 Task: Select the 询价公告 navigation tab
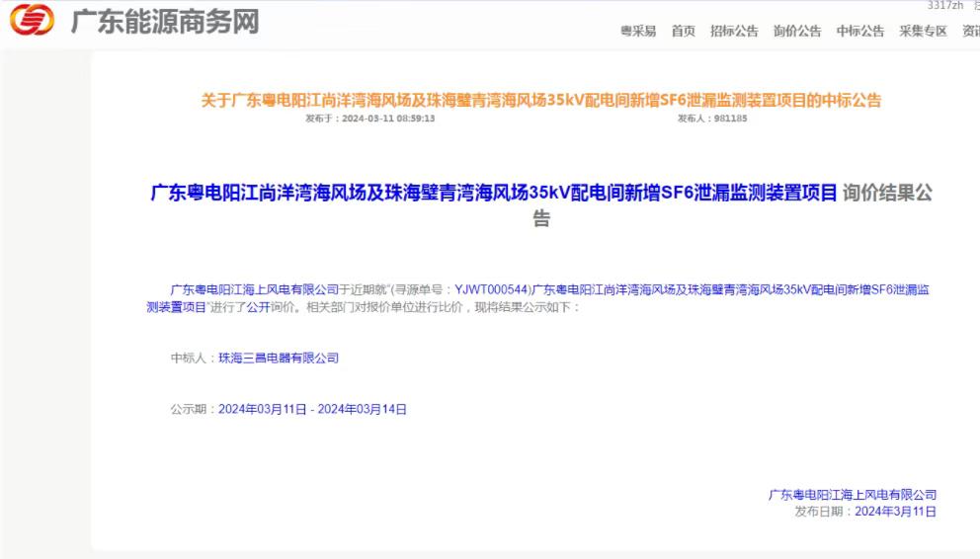click(x=797, y=32)
